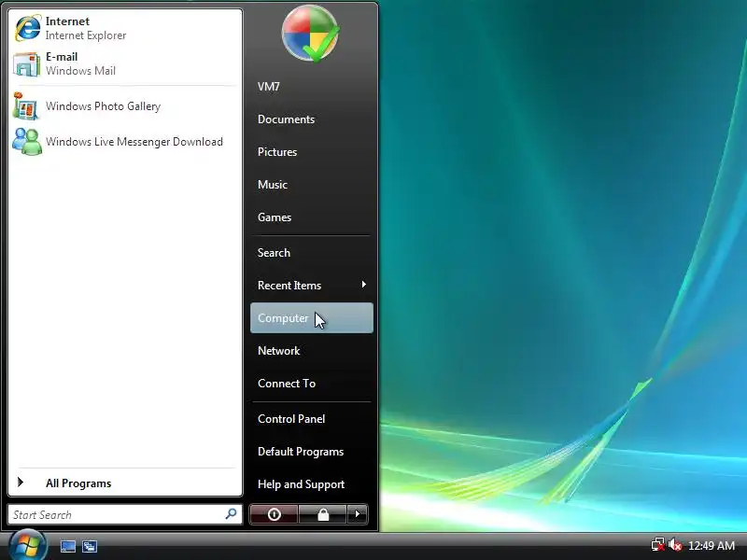Viewport: 747px width, 560px height.
Task: Click the muted volume tray icon
Action: tap(674, 545)
